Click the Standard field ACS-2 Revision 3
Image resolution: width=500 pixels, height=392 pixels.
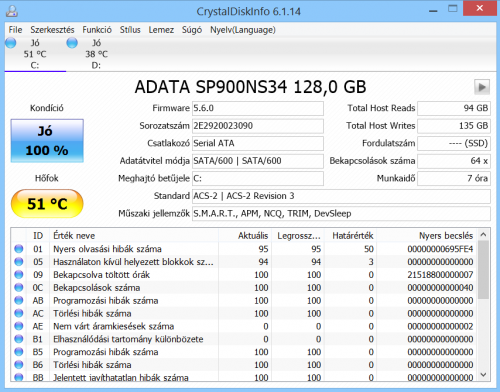(x=341, y=196)
